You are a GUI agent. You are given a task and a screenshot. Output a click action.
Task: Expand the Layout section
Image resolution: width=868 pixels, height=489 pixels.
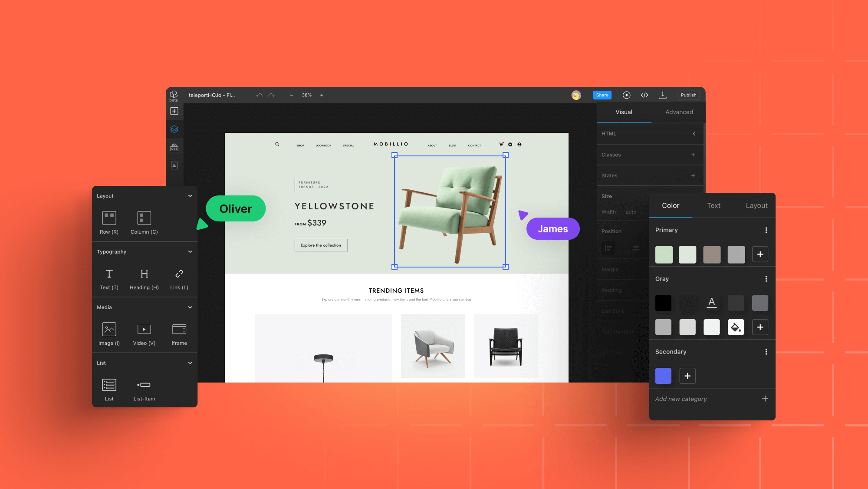tap(190, 195)
